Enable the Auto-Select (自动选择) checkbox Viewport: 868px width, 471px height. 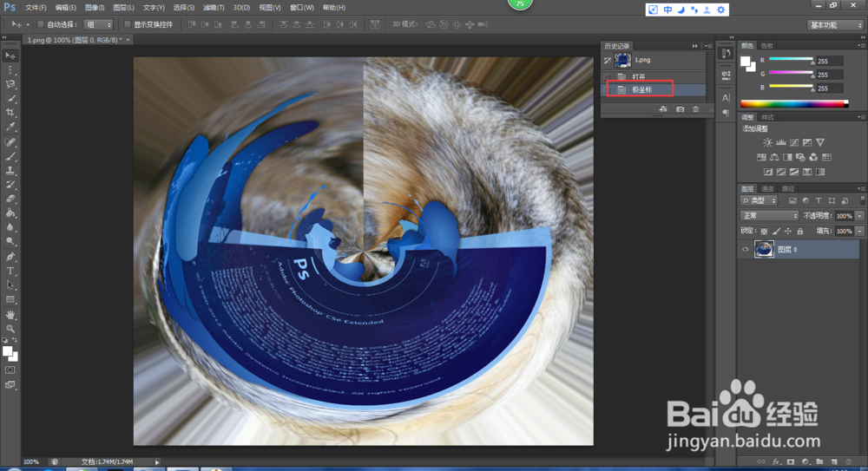pos(41,24)
